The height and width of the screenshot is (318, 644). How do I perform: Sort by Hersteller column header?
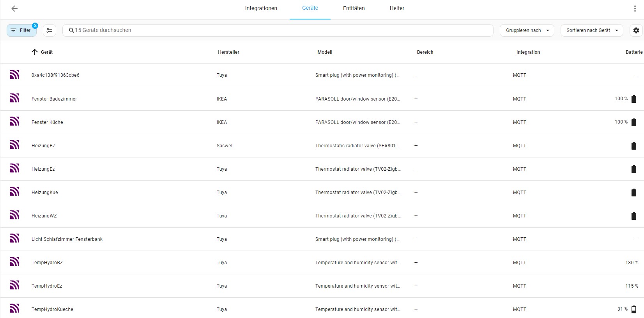(228, 52)
